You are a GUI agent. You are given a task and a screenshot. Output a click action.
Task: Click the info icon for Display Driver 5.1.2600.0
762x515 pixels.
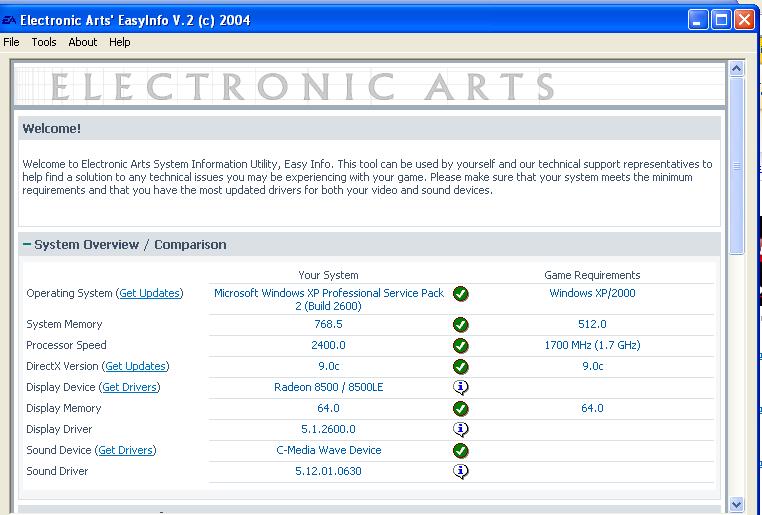[x=460, y=429]
